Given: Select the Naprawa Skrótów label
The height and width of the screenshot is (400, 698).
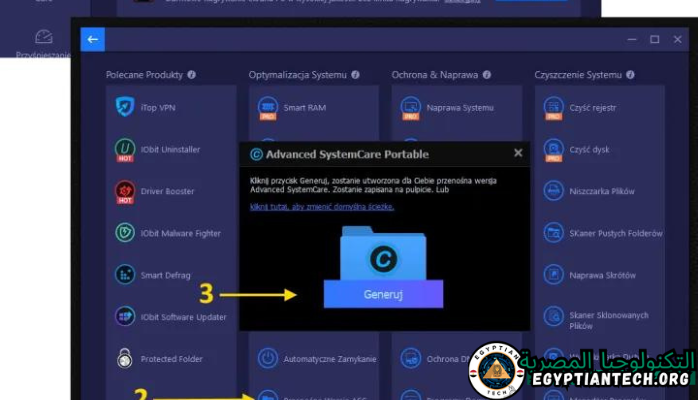Looking at the screenshot, I should (603, 275).
